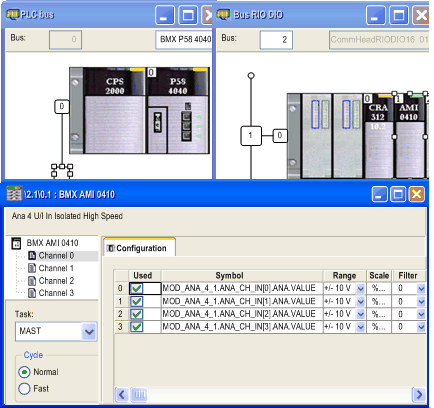Select Channel 0 in the tree
434x408 pixels.
(x=56, y=256)
